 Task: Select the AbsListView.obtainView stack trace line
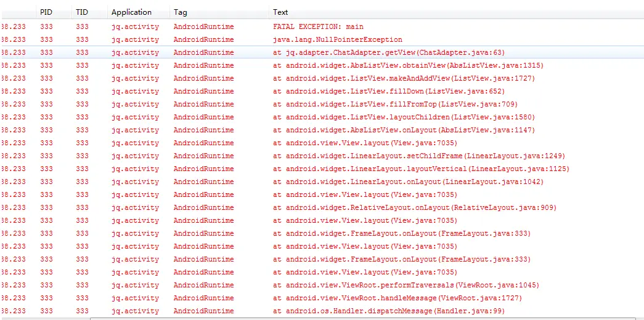(322, 66)
